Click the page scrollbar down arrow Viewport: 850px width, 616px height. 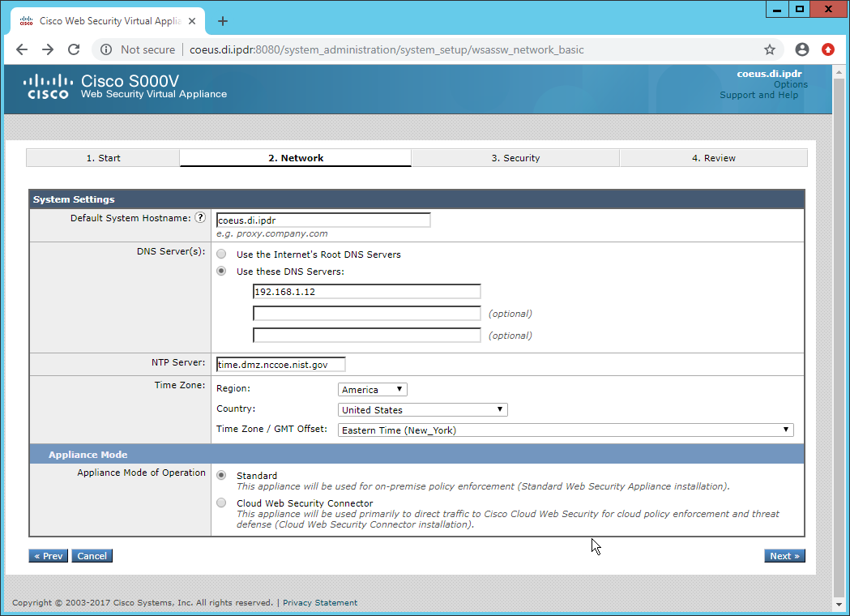coord(839,604)
